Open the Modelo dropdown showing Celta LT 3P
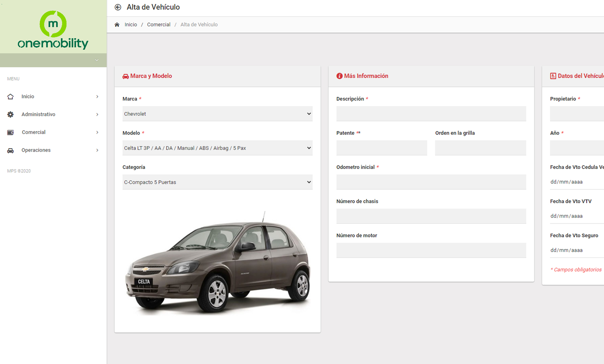The width and height of the screenshot is (604, 364). click(x=217, y=148)
